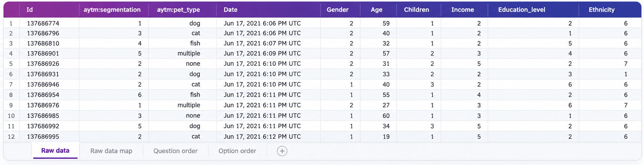The image size is (644, 165).
Task: Click pet type 'none' in row 5
Action: pos(193,64)
